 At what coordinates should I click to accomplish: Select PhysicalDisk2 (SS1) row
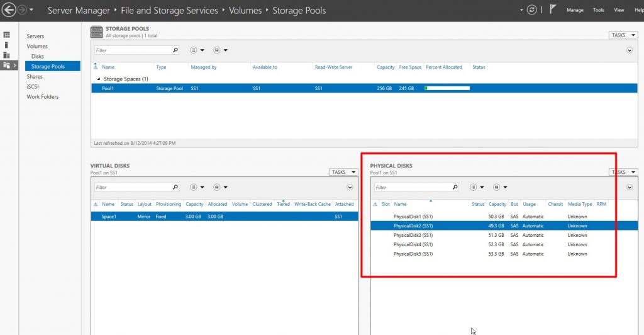pos(504,225)
